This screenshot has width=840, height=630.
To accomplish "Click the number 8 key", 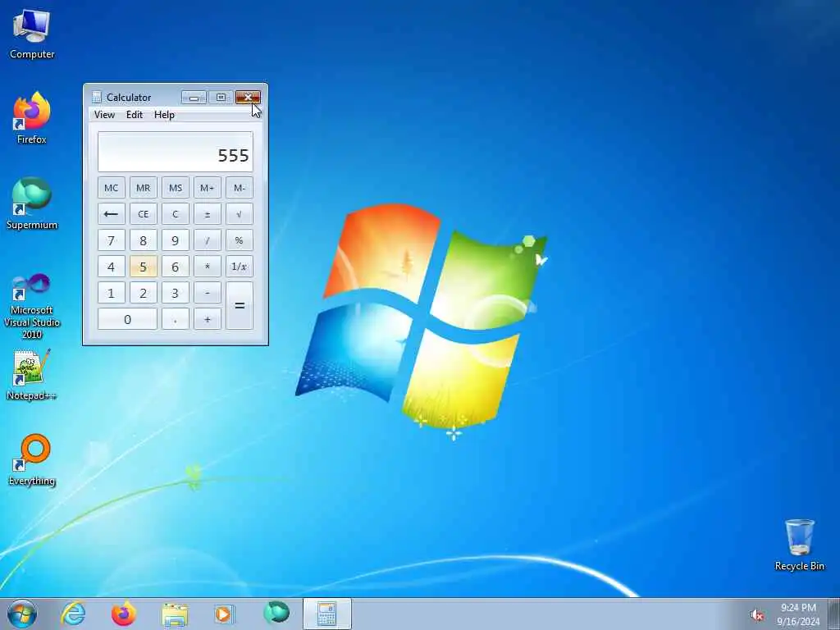I will click(x=144, y=240).
